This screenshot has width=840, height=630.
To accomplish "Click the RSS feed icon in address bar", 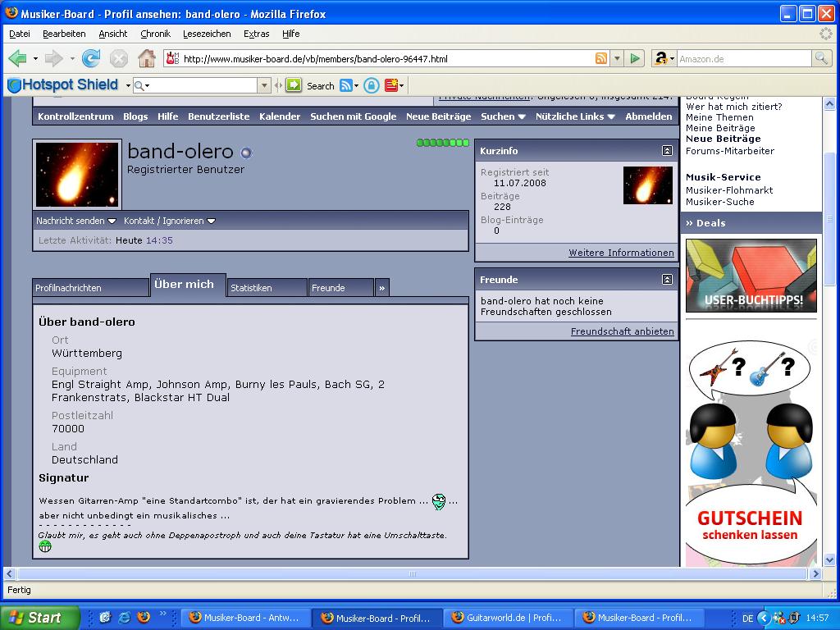I will [601, 58].
